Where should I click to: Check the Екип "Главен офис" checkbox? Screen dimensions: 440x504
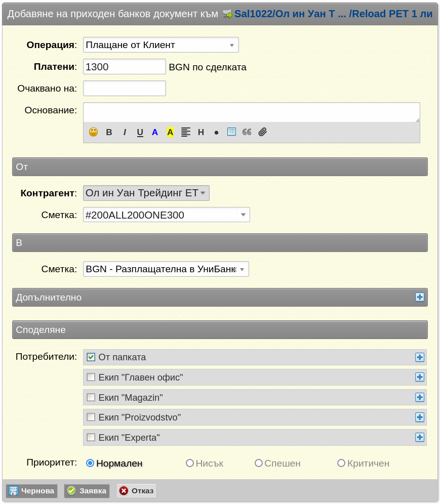(x=91, y=377)
